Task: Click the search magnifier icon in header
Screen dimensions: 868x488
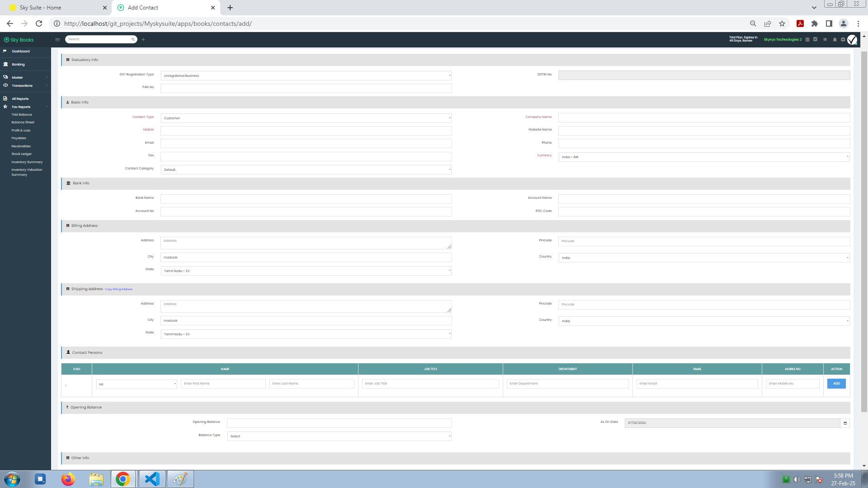Action: pos(133,39)
